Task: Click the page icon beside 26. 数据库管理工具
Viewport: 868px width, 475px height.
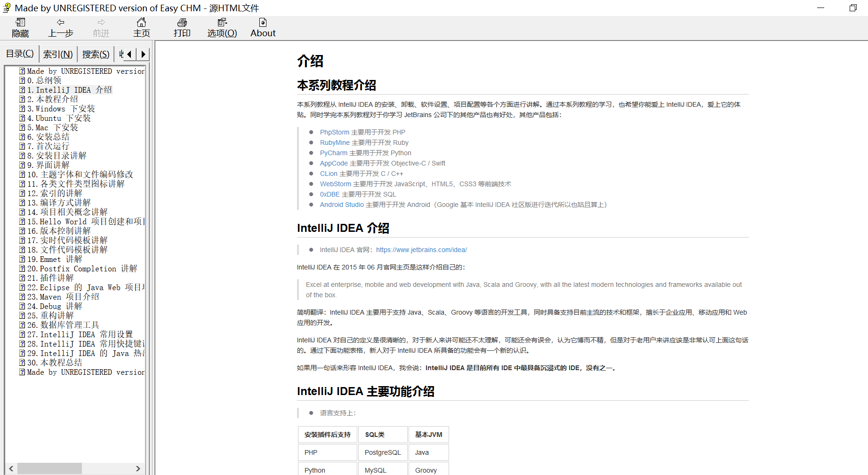Action: pyautogui.click(x=22, y=325)
